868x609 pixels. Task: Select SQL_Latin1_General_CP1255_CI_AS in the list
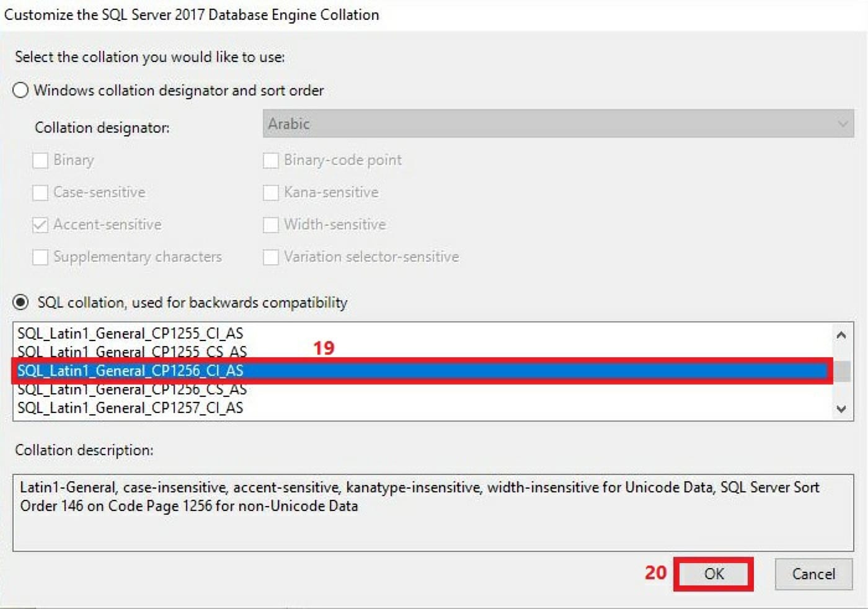[422, 334]
